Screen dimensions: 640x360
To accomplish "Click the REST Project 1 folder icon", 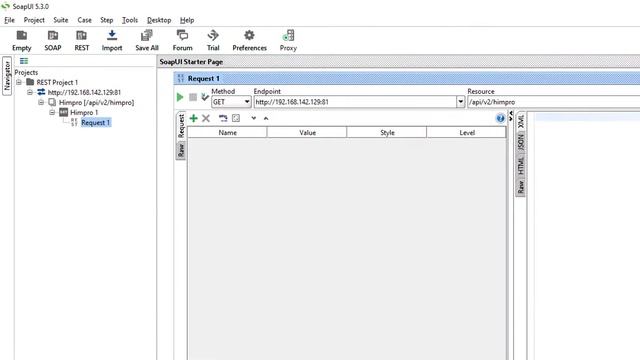I will coord(30,82).
